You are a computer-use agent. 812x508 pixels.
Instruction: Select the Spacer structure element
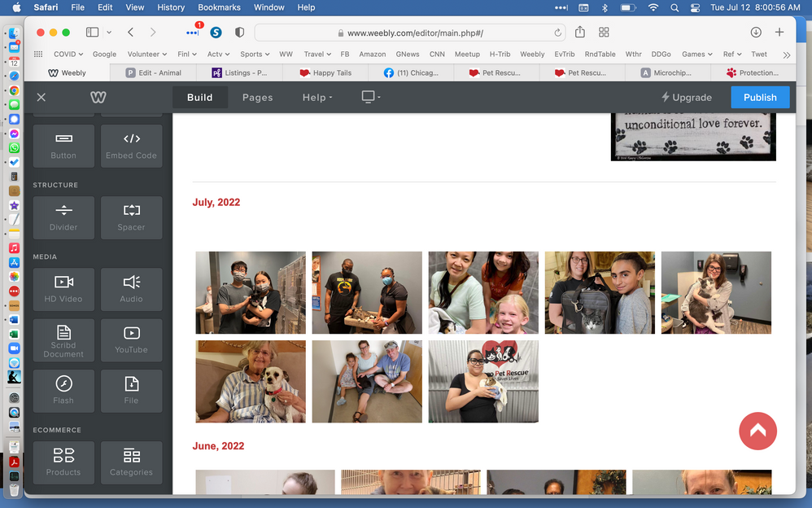pos(131,217)
